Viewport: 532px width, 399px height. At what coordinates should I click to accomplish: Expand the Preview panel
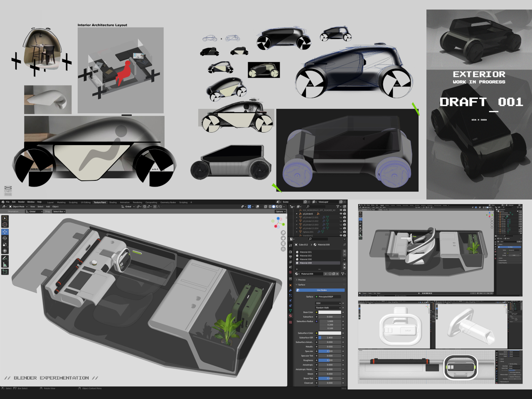(x=301, y=280)
